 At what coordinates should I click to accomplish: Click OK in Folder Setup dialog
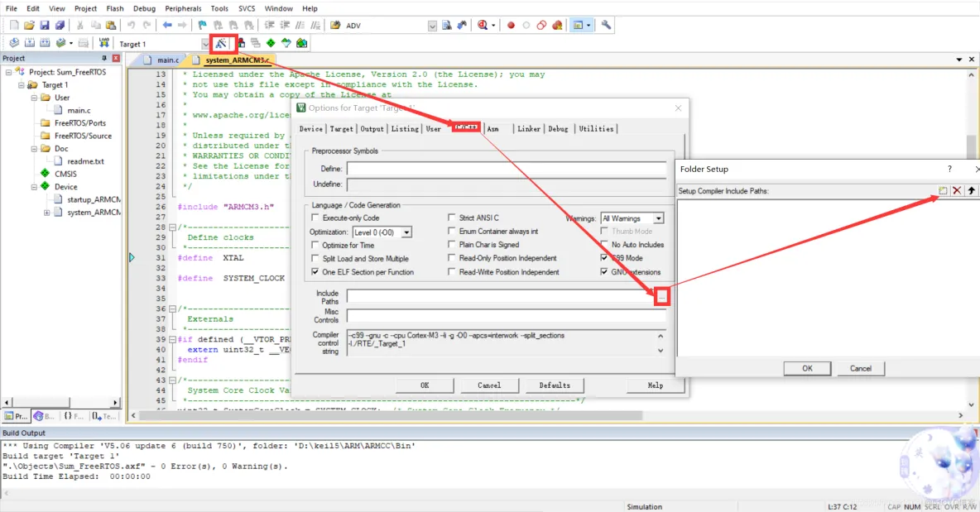[807, 368]
